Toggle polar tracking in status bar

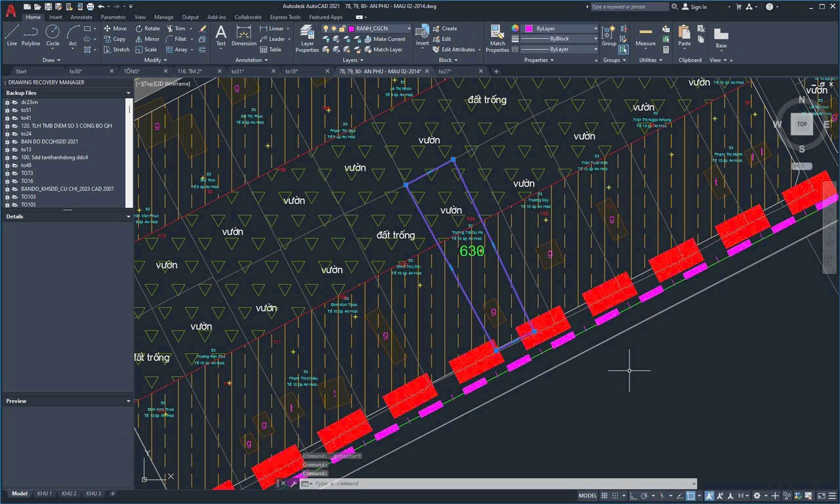[643, 495]
